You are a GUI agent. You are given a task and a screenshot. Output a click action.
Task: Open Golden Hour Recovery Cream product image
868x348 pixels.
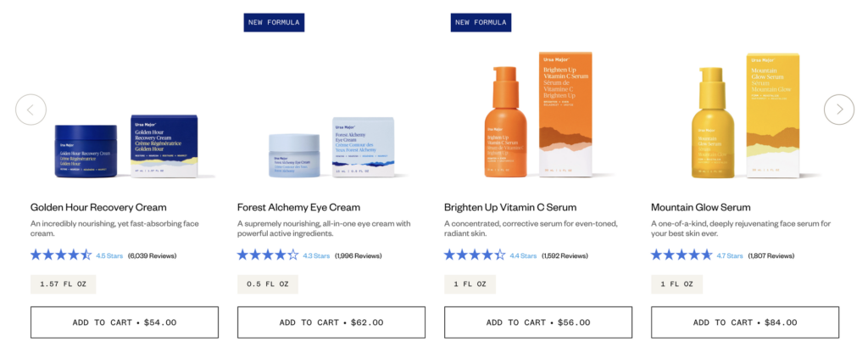click(x=126, y=146)
